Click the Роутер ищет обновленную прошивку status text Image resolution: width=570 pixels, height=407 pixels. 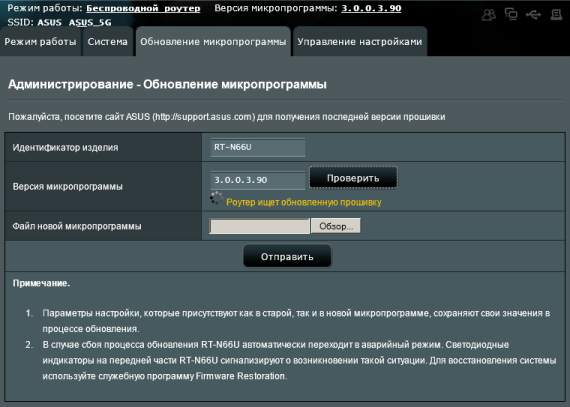click(x=304, y=202)
